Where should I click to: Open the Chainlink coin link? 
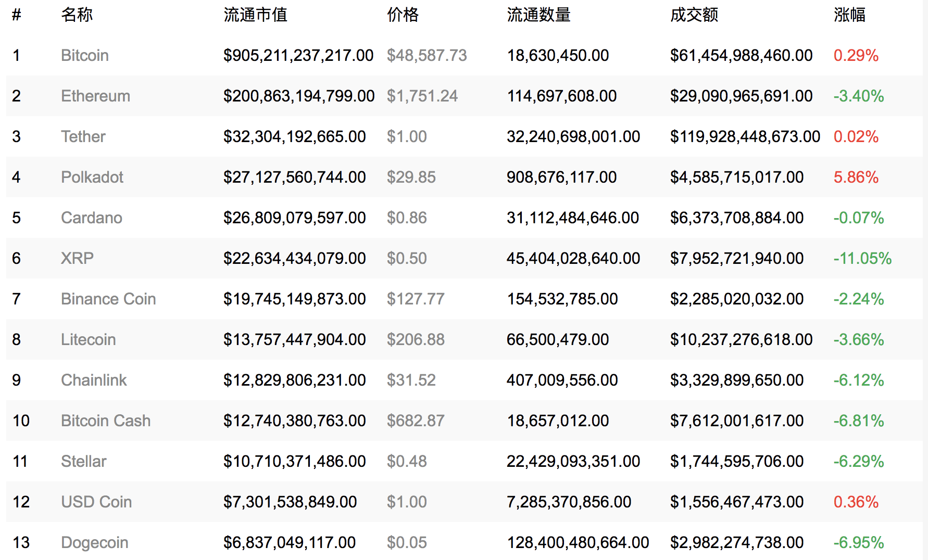[94, 380]
